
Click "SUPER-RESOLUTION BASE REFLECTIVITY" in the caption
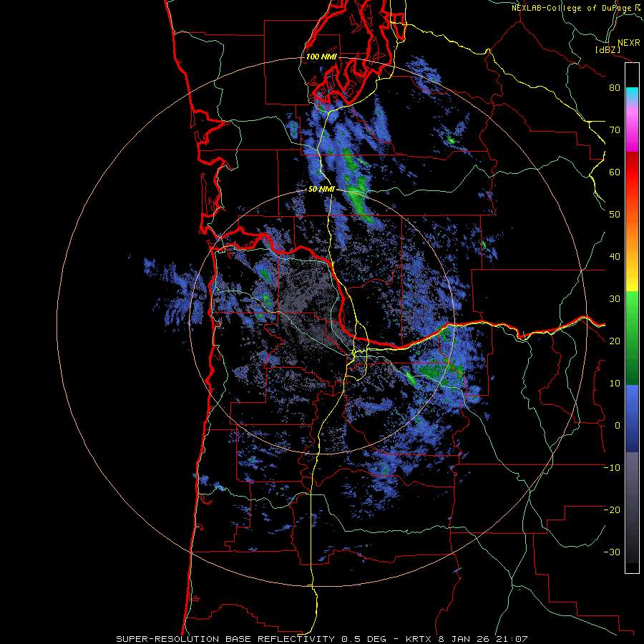[x=225, y=639]
